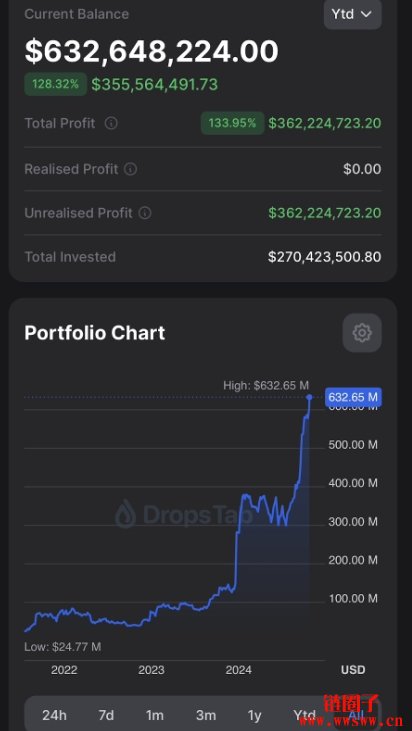Click the 2023 label on chart axis
This screenshot has height=731, width=412.
[151, 670]
